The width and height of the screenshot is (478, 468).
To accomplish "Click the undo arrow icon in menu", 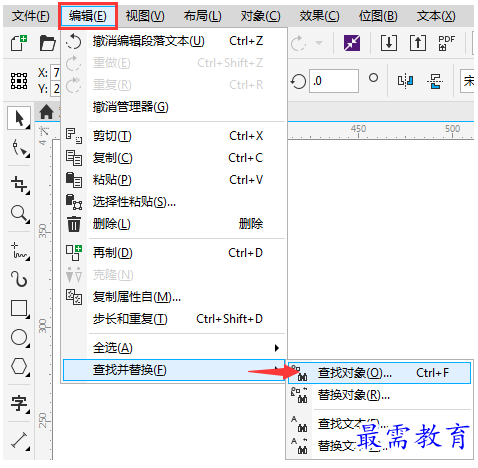I will point(74,42).
